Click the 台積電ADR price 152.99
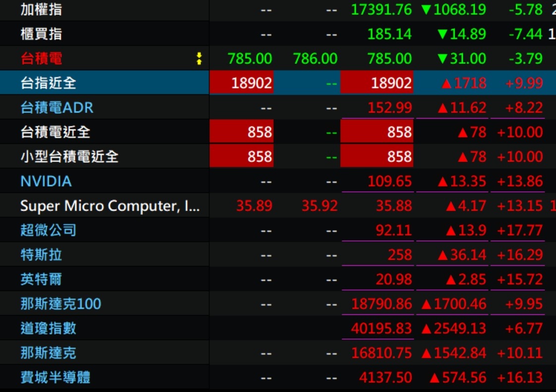Viewport: 556px width, 392px height. pyautogui.click(x=389, y=108)
